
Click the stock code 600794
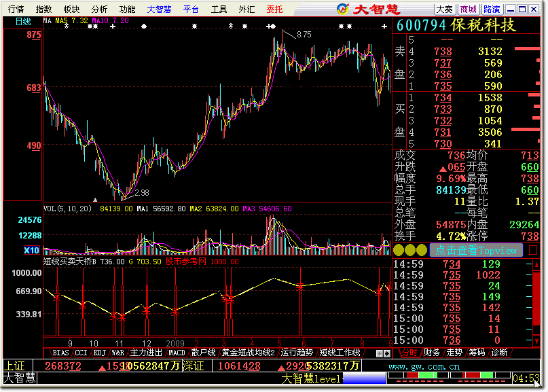422,25
